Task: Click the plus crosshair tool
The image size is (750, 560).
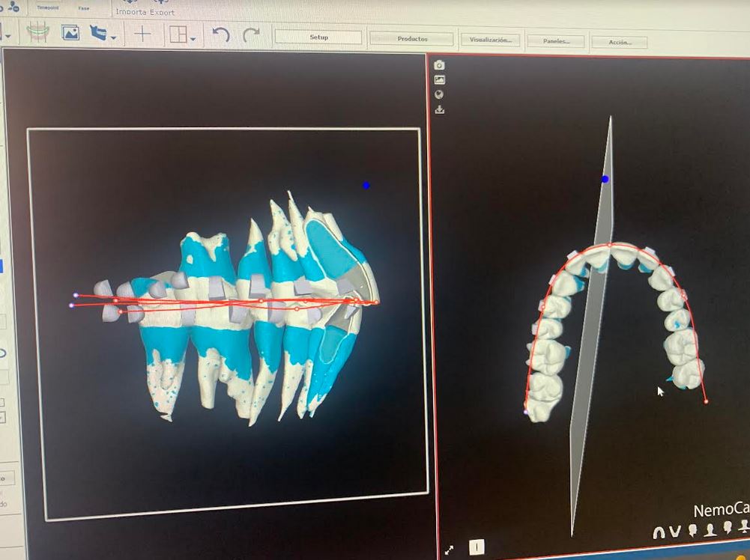Action: [x=142, y=34]
